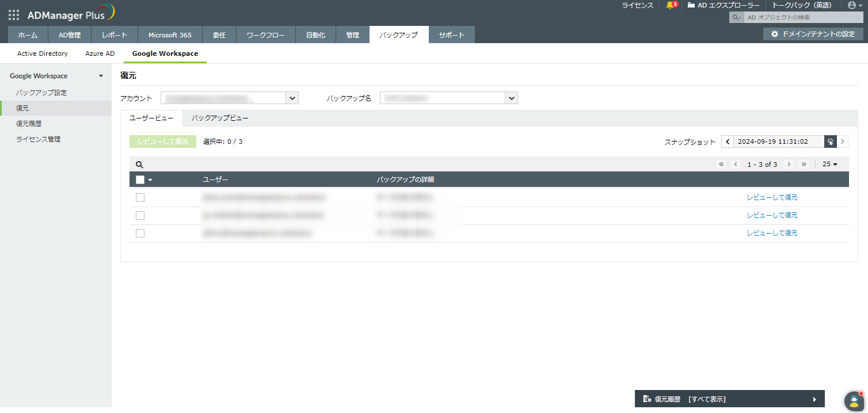Focus the AD オブジェクトの検索 field

click(x=803, y=18)
